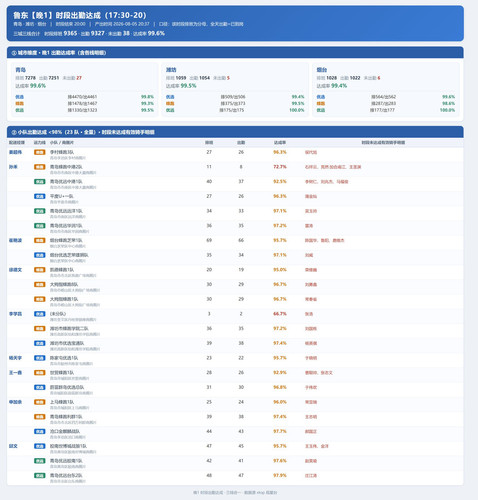Viewport: 478px width, 500px height.
Task: Select the line entry 排564/出562
Action: 383,97
